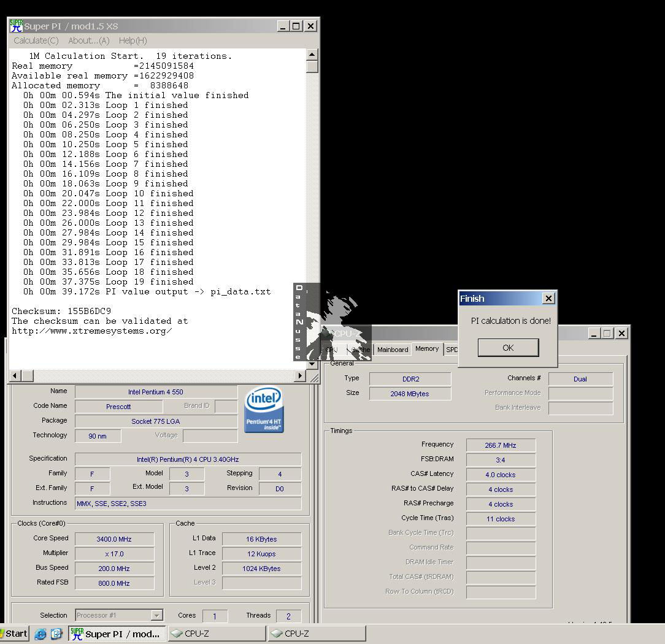Minimize the CPU-Z memory window
This screenshot has width=665, height=644.
click(594, 334)
